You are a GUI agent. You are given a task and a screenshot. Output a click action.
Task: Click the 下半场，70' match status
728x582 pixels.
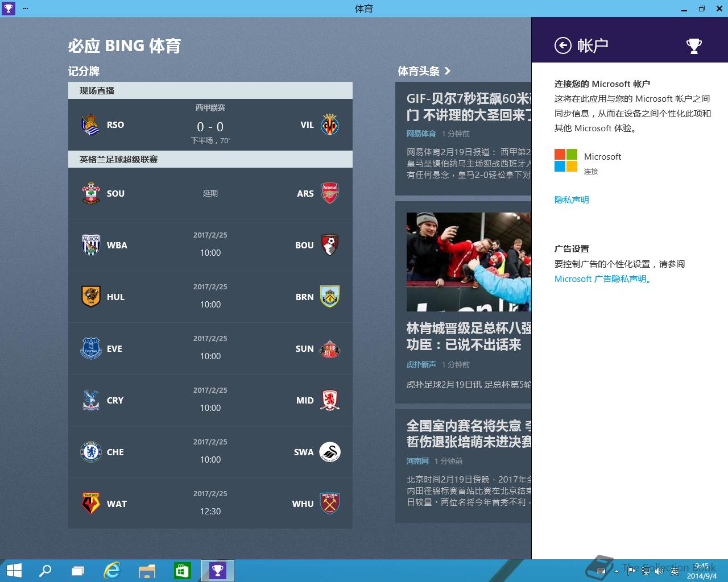(210, 140)
